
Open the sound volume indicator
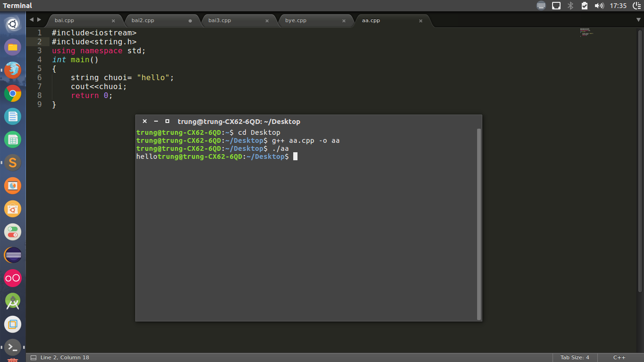coord(599,6)
